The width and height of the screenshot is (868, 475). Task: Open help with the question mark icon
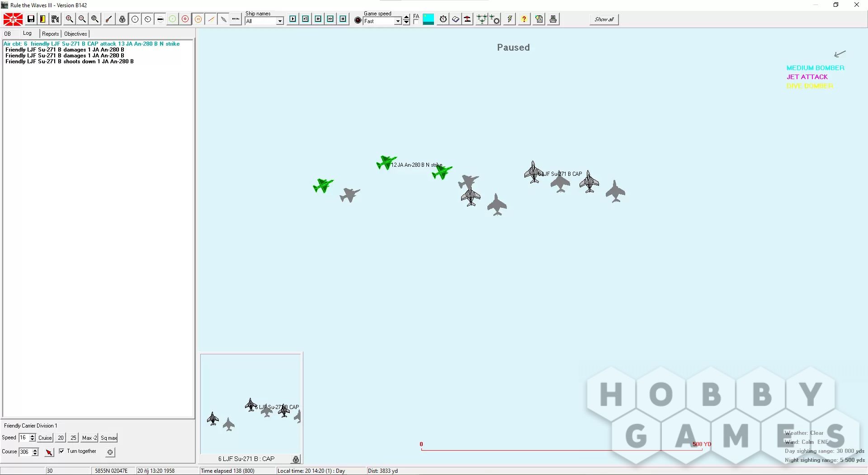[524, 19]
